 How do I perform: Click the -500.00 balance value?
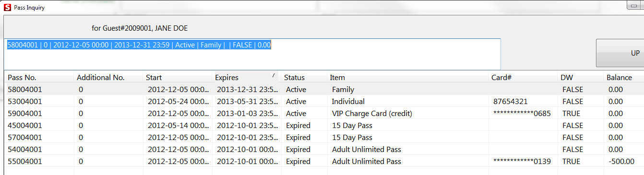[621, 161]
